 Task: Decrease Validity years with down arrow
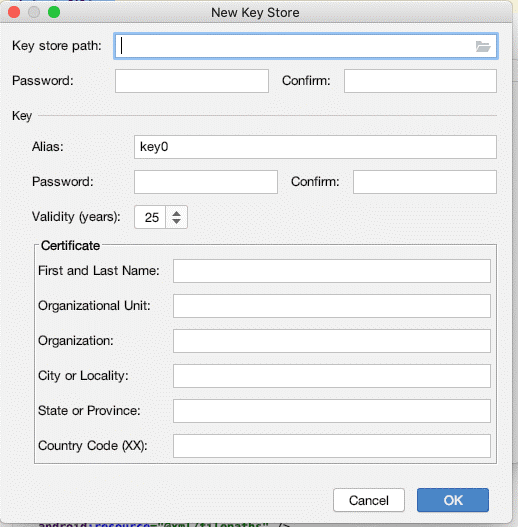tap(176, 221)
